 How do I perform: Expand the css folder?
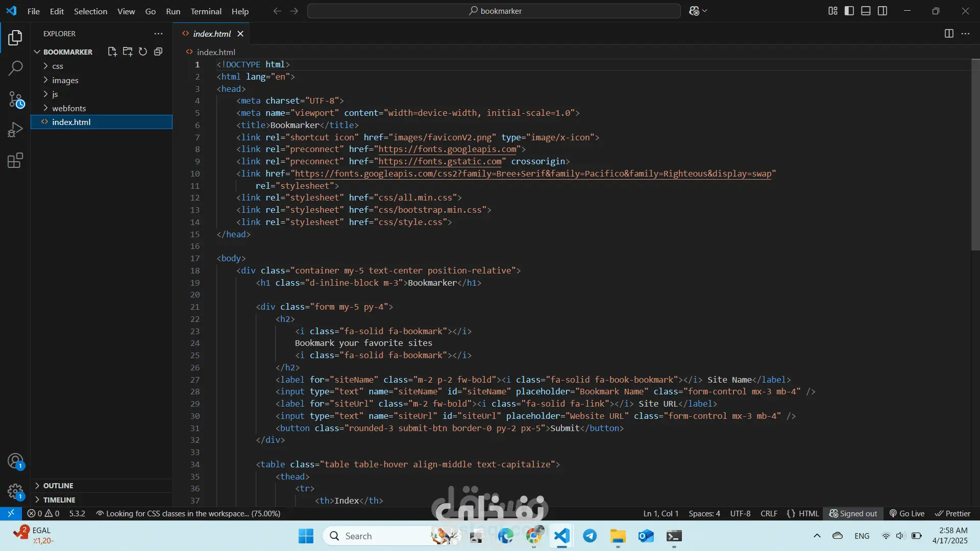[x=58, y=66]
